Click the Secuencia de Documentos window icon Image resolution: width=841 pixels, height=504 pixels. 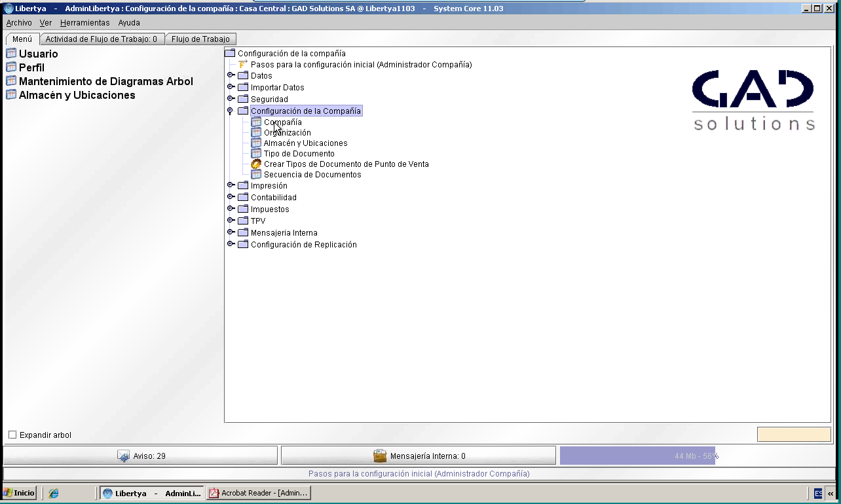coord(256,174)
